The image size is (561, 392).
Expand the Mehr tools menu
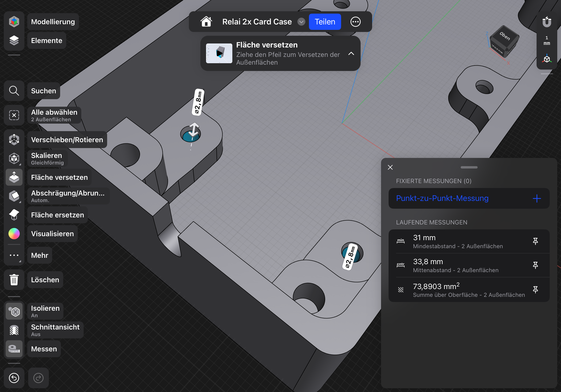click(14, 255)
